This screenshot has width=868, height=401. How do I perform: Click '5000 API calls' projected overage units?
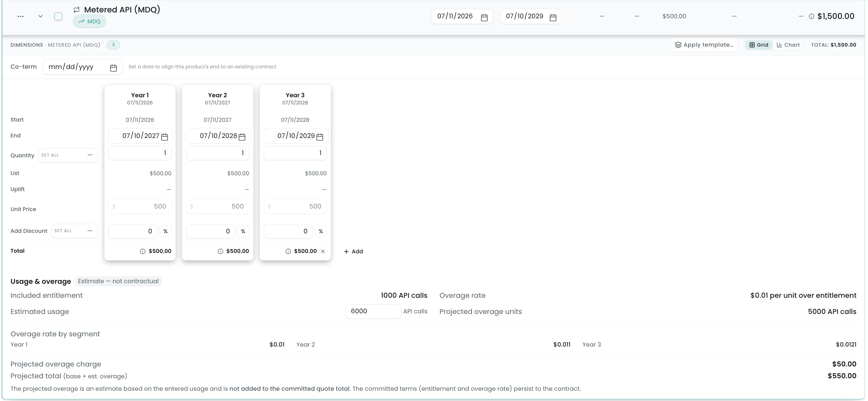tap(832, 312)
